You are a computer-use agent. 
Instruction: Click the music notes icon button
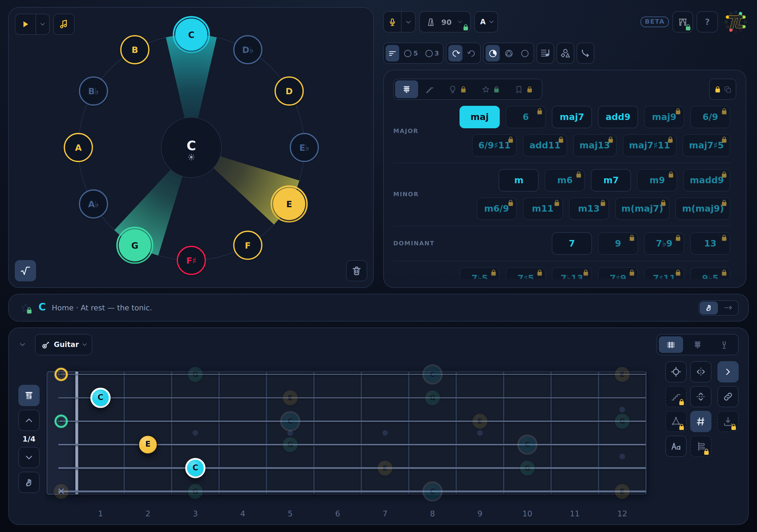tap(64, 24)
